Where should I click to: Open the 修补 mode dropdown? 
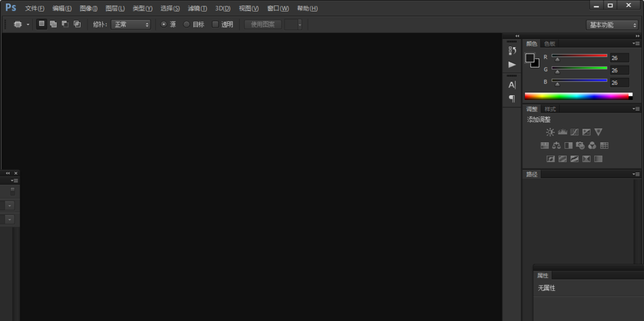(x=131, y=24)
